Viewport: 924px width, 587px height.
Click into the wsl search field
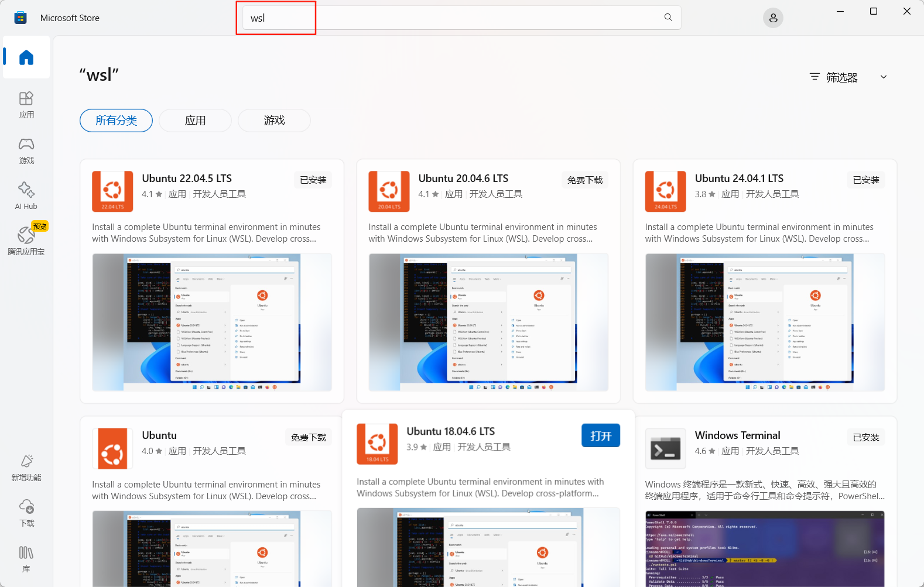[461, 18]
